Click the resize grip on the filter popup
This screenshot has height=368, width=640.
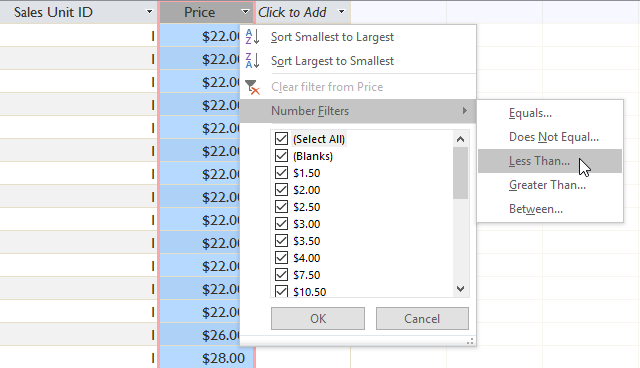470,341
